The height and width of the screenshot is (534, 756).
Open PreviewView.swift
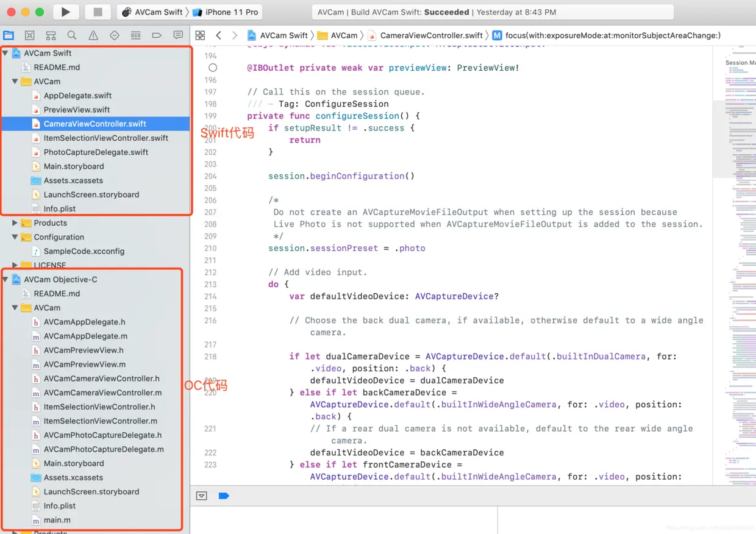[77, 110]
